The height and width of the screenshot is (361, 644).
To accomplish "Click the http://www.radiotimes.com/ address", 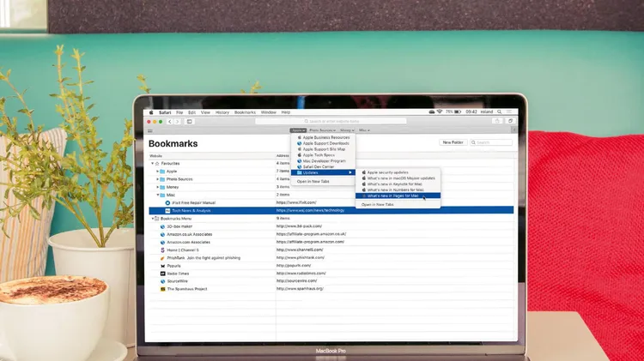I will coord(301,274).
